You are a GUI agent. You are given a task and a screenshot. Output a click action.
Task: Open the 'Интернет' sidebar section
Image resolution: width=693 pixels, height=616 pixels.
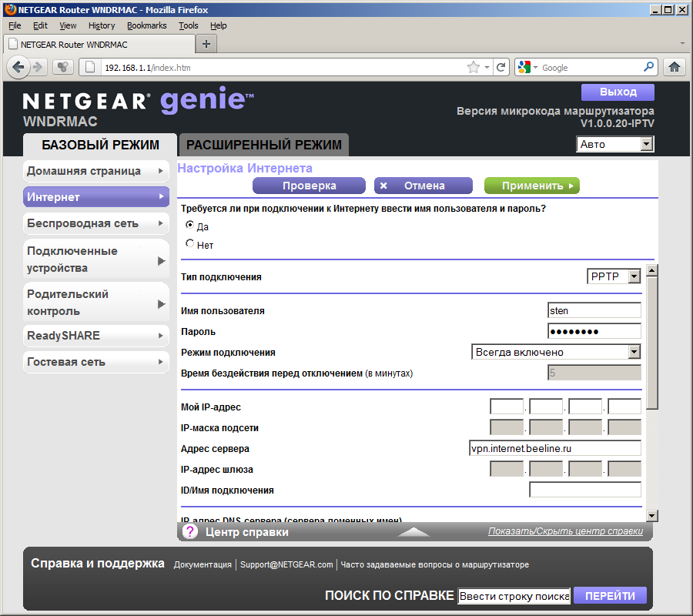[x=96, y=196]
